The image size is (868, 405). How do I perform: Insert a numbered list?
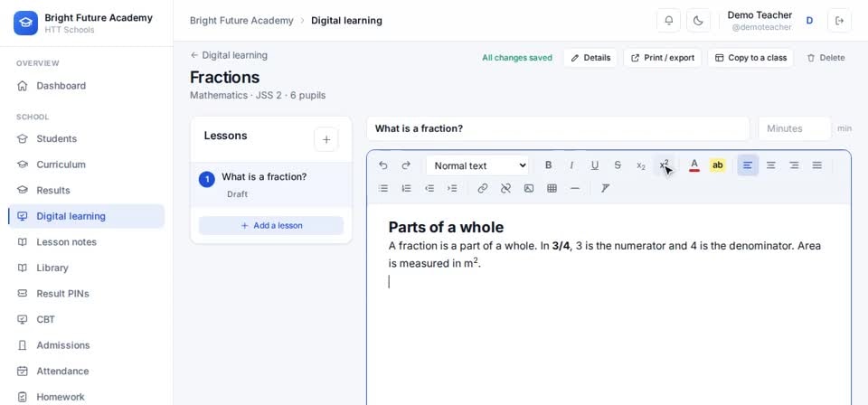pos(406,189)
